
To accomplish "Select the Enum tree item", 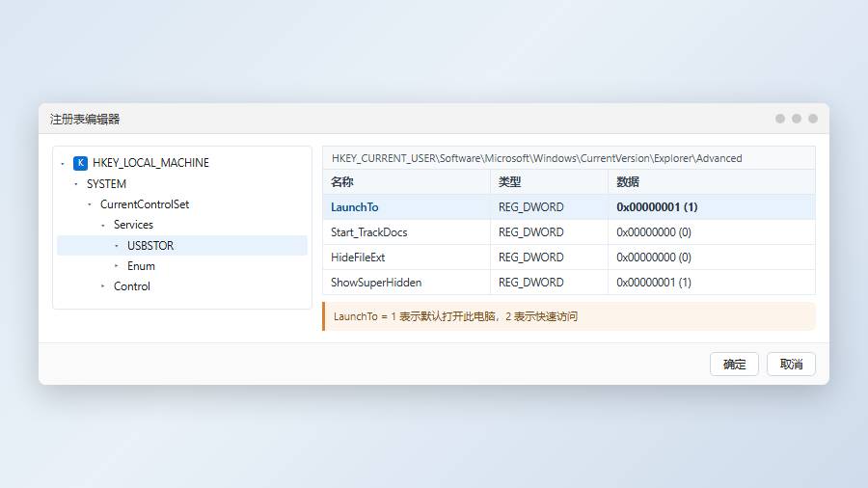I will click(141, 265).
